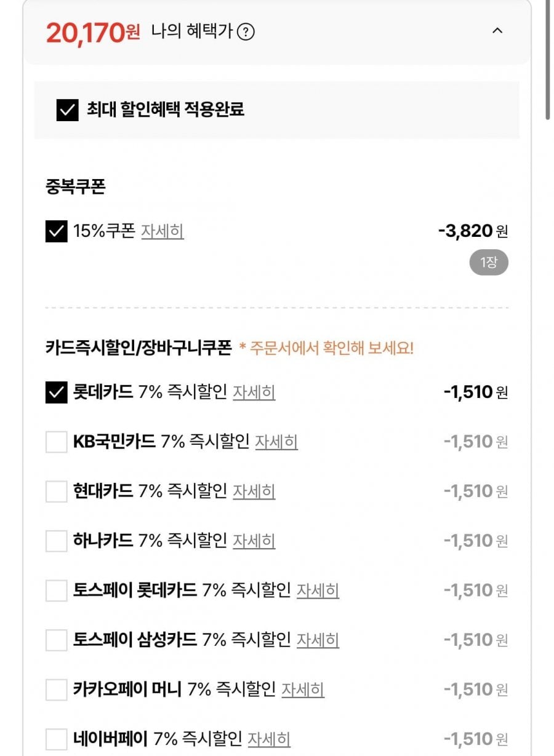Screen dimensions: 554x756
Task: Select 네이버페이 7% 즉시할인 checkbox
Action: point(56,739)
